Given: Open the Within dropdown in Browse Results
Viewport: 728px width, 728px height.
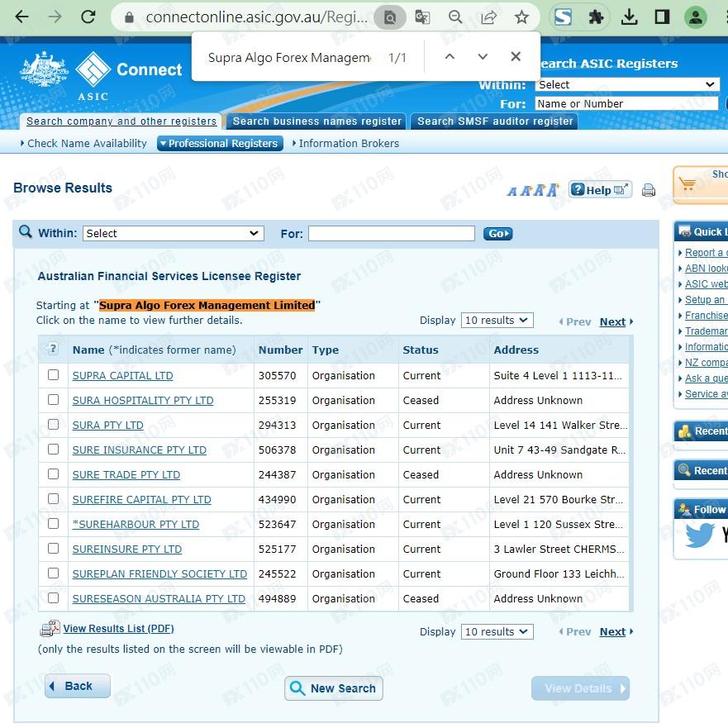Looking at the screenshot, I should coord(173,234).
